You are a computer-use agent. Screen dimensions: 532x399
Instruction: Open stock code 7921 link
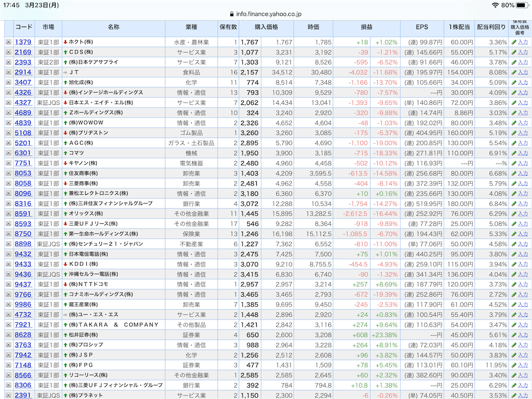pyautogui.click(x=23, y=325)
